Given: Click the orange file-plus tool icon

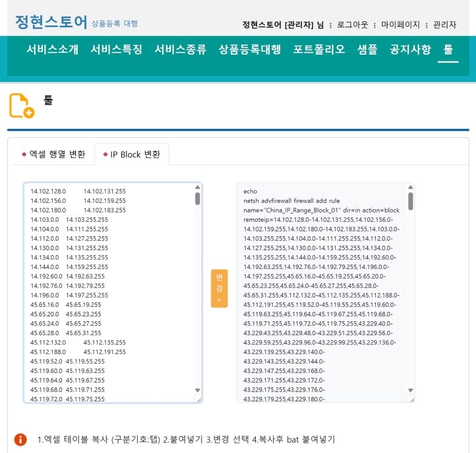Looking at the screenshot, I should [x=21, y=106].
